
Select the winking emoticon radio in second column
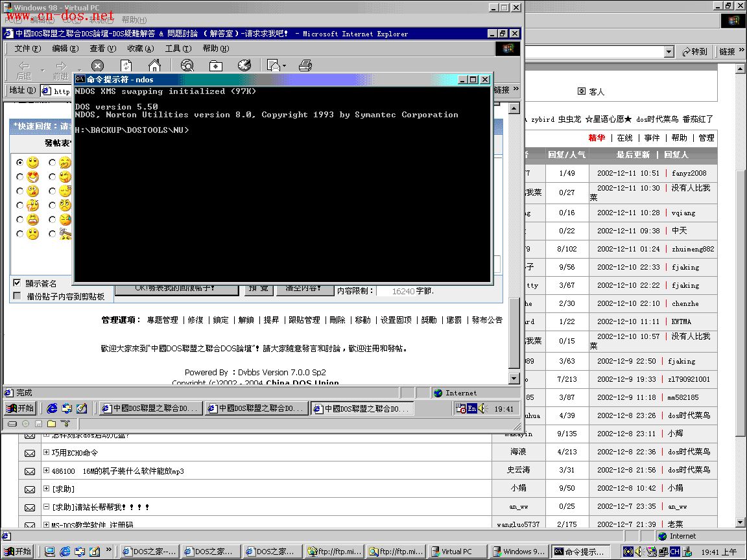[52, 177]
